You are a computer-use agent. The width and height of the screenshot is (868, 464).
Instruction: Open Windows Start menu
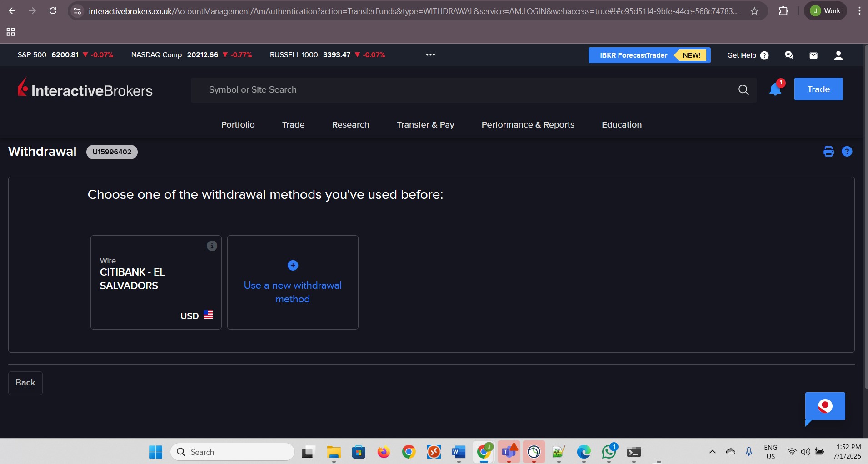(x=155, y=452)
